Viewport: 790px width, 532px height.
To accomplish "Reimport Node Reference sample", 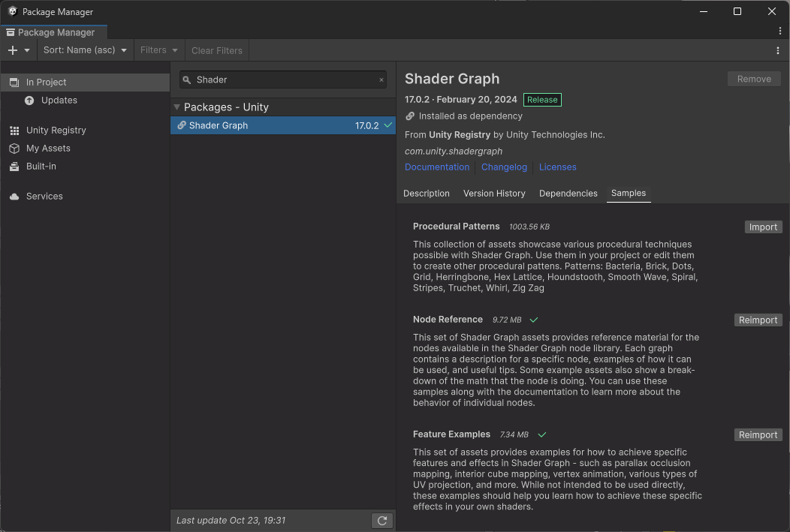I will tap(758, 320).
